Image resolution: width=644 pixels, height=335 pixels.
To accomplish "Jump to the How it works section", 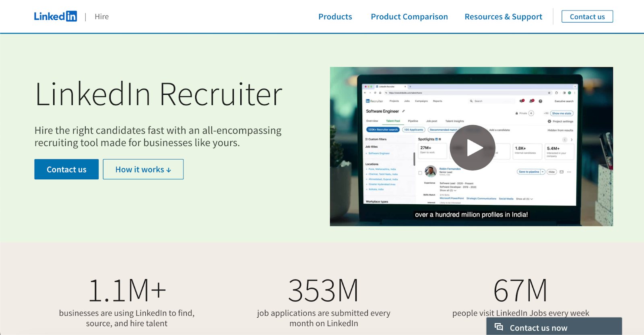I will pos(143,169).
